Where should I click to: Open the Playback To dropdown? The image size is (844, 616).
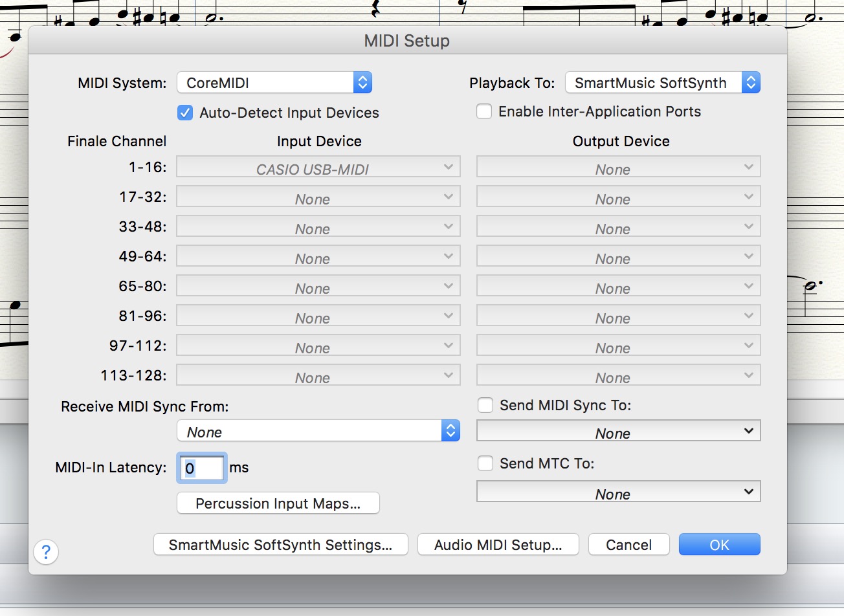click(x=662, y=83)
